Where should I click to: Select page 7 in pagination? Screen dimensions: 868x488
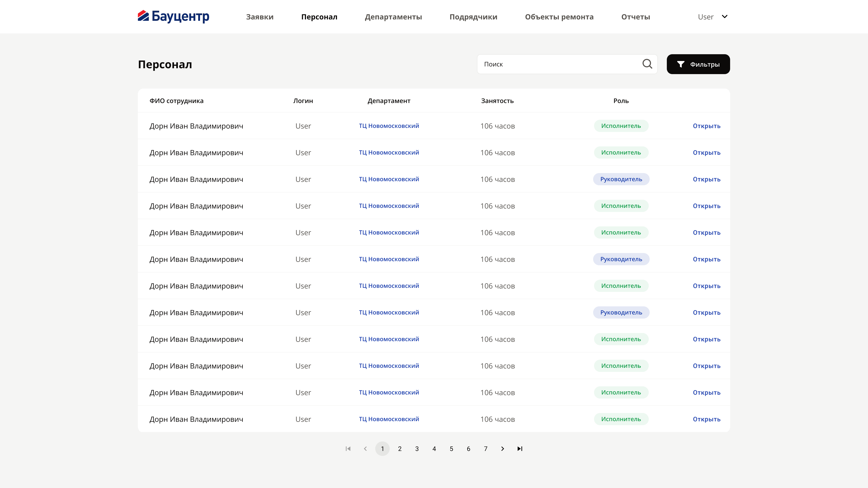click(x=486, y=449)
